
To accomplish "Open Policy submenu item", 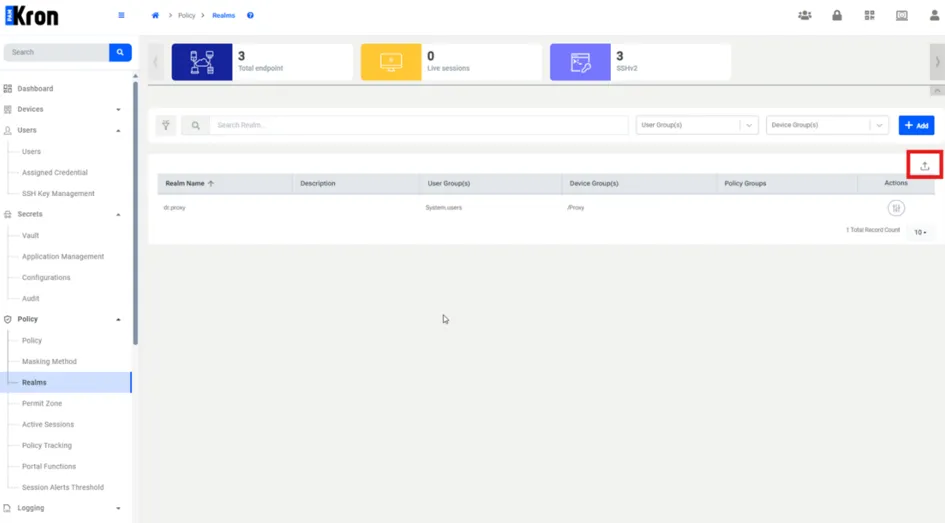I will [x=32, y=341].
